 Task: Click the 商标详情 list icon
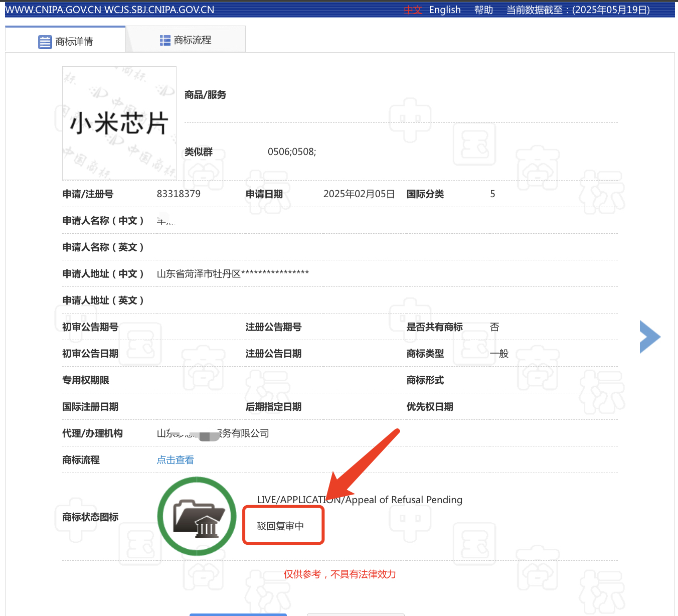[45, 42]
